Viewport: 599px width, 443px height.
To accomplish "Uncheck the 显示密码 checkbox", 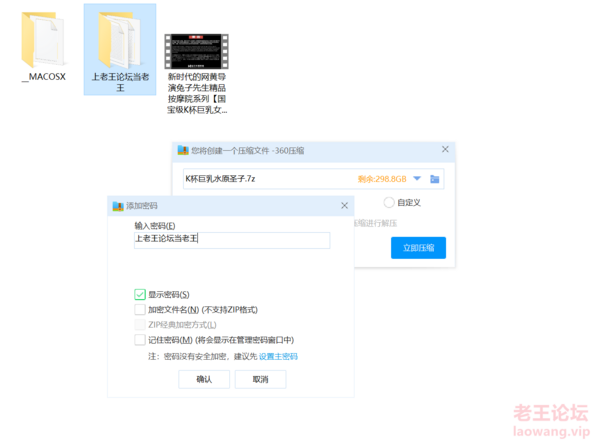I will tap(140, 294).
